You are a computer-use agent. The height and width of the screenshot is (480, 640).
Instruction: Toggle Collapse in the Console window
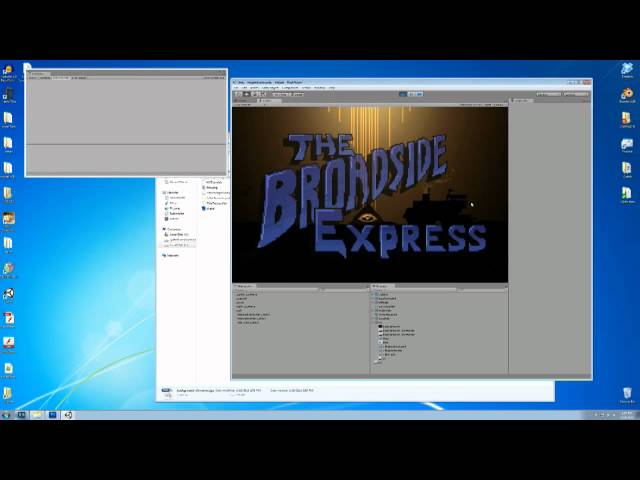pyautogui.click(x=44, y=78)
